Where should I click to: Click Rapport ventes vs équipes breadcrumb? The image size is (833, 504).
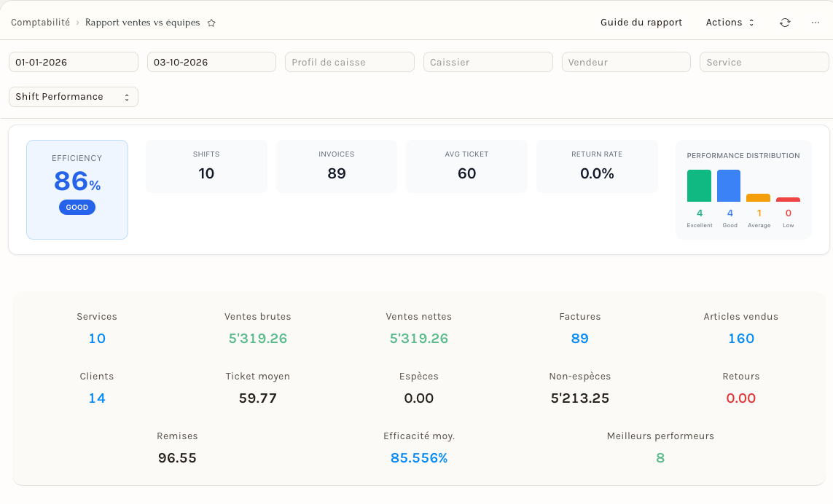point(142,23)
